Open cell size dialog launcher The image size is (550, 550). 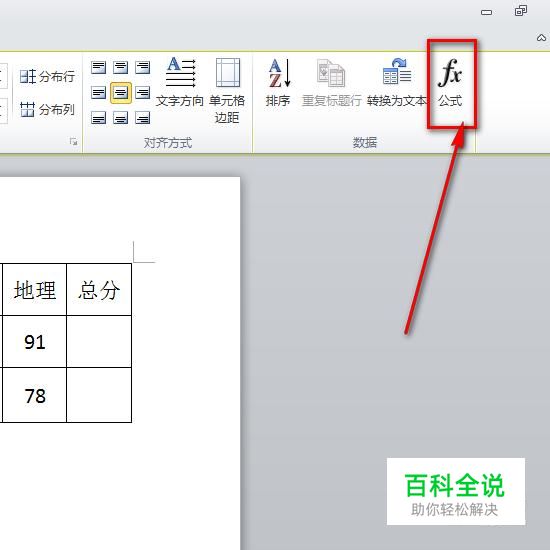pyautogui.click(x=73, y=142)
